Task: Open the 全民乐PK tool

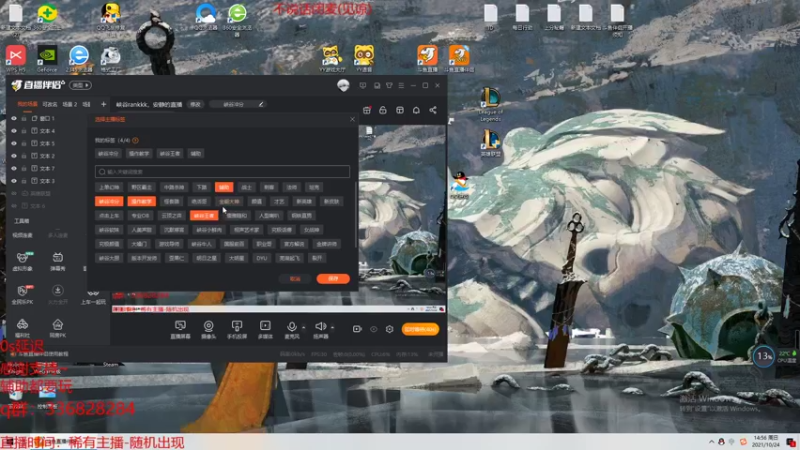Action: pyautogui.click(x=22, y=294)
